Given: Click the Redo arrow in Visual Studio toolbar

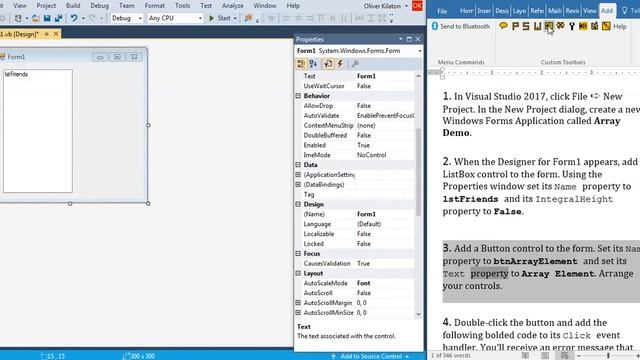Looking at the screenshot, I should tap(92, 18).
